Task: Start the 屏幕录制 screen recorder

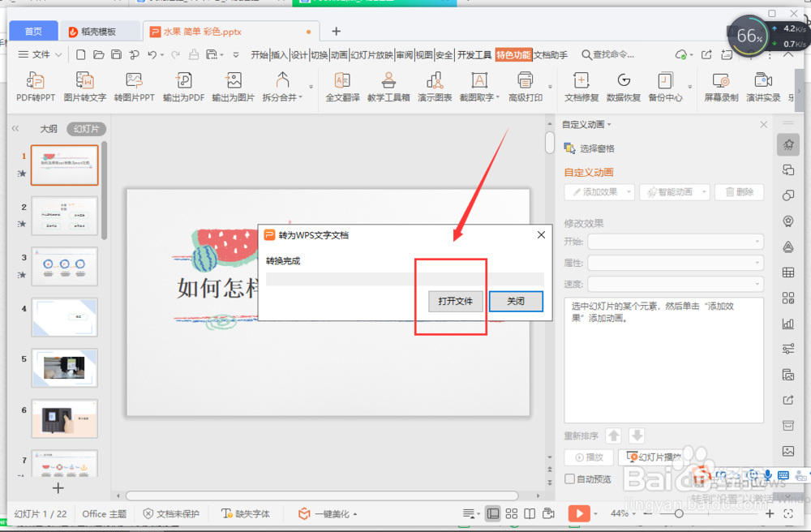Action: [x=721, y=85]
